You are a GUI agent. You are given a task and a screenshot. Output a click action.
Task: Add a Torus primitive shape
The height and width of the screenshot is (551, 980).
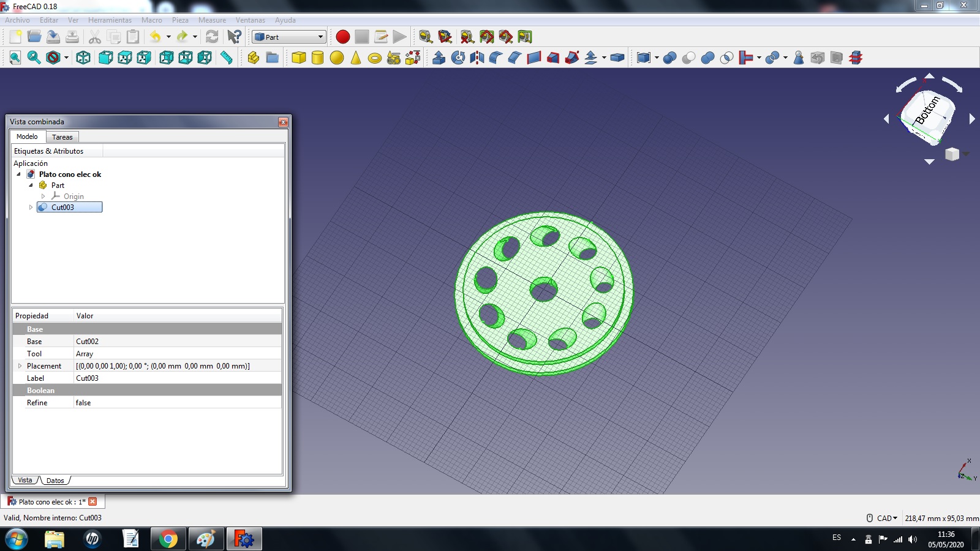pos(375,58)
